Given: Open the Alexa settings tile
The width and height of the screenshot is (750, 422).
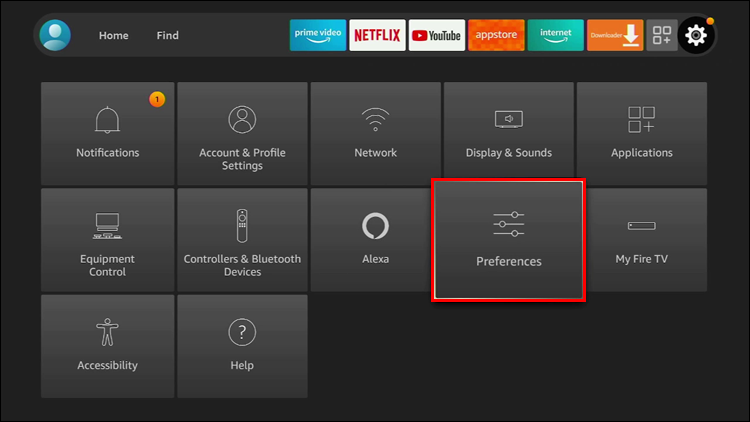Looking at the screenshot, I should point(371,240).
